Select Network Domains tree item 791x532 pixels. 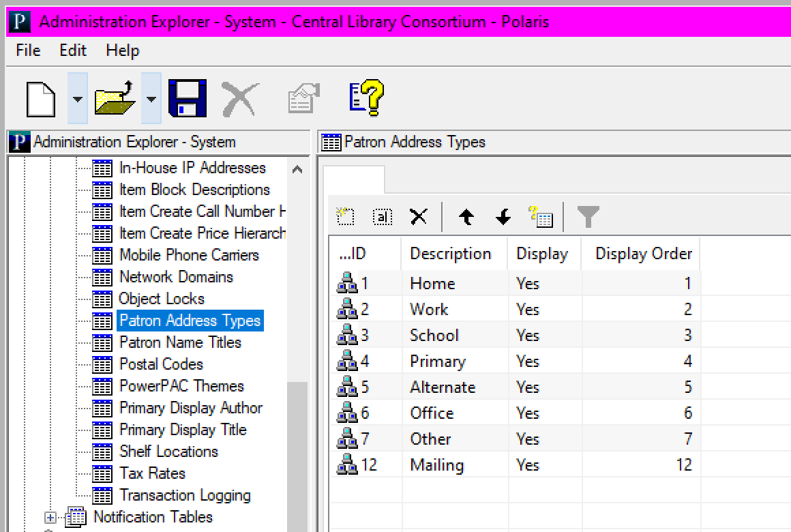pos(176,277)
